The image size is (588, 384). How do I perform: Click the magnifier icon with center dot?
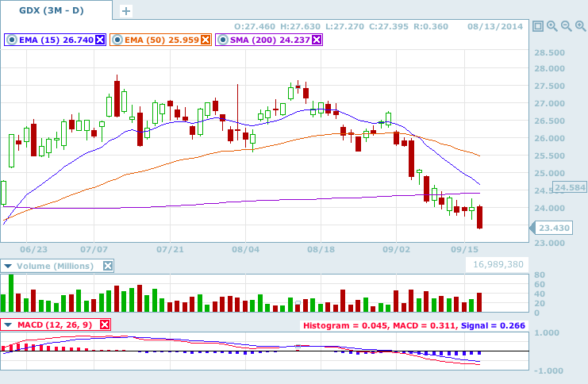(552, 26)
